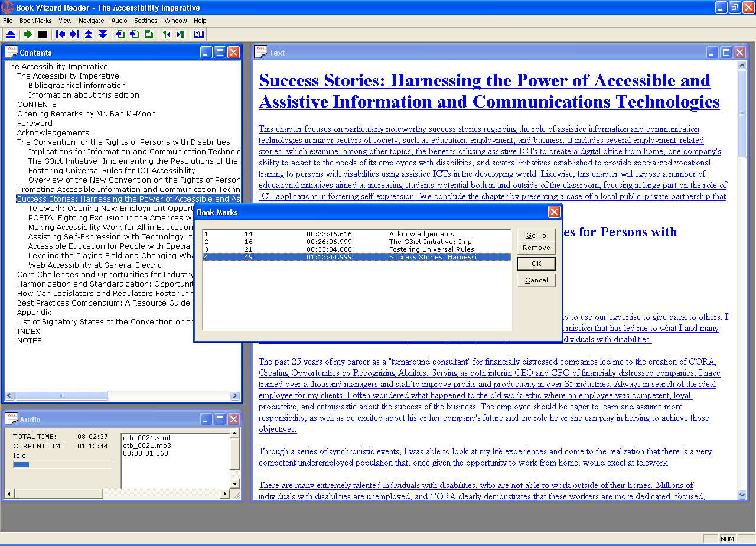Open the Navigate menu

[91, 21]
